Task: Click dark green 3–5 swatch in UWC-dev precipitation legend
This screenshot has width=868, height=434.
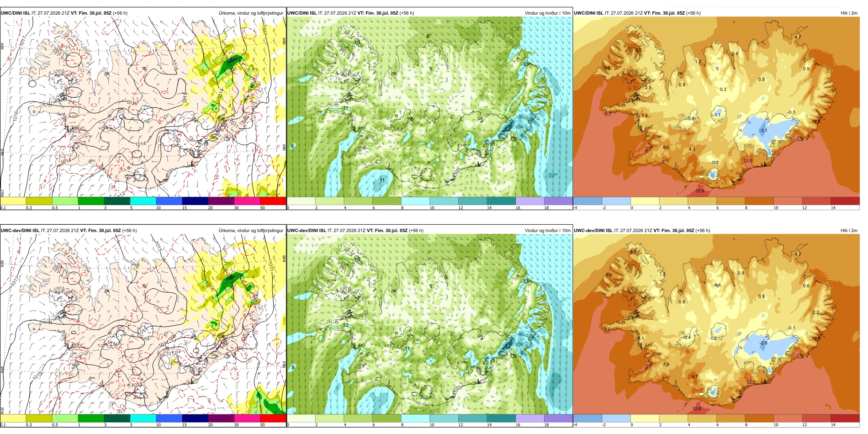Action: (117, 418)
